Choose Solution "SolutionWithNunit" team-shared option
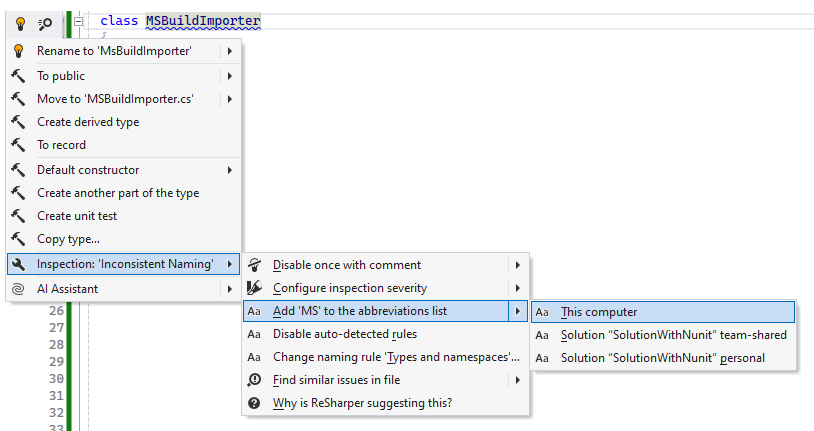 [673, 335]
